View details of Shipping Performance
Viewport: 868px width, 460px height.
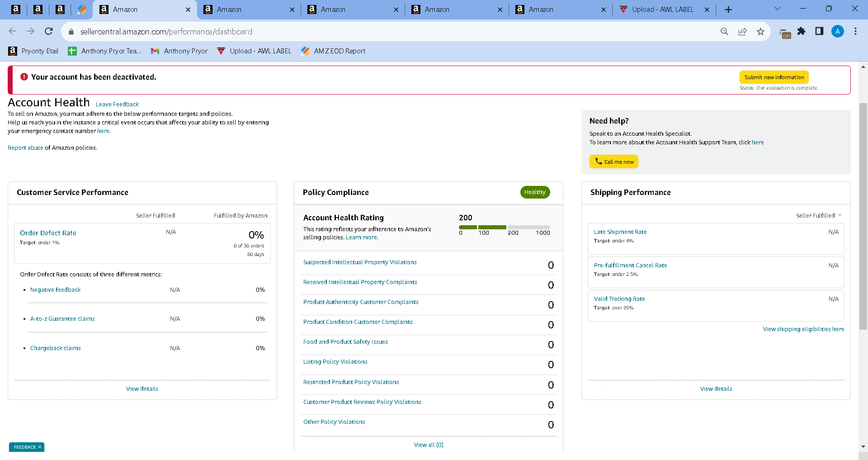click(716, 389)
